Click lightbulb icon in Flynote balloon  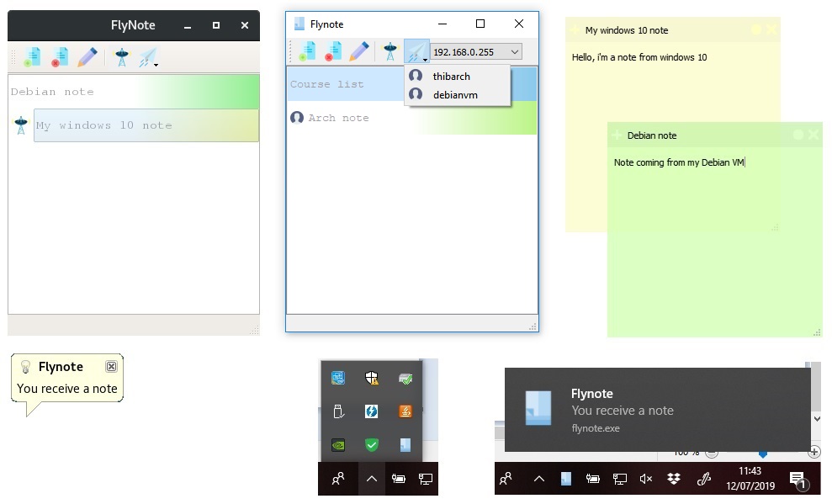(25, 367)
